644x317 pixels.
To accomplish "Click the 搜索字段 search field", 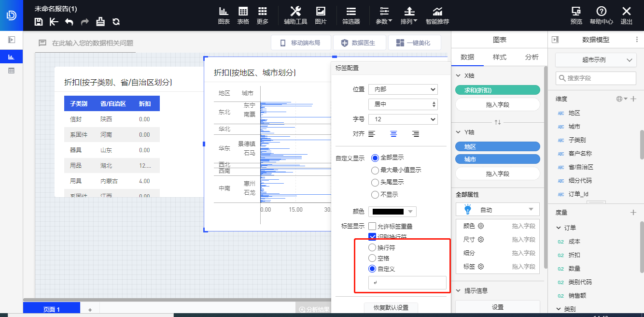I will 596,78.
